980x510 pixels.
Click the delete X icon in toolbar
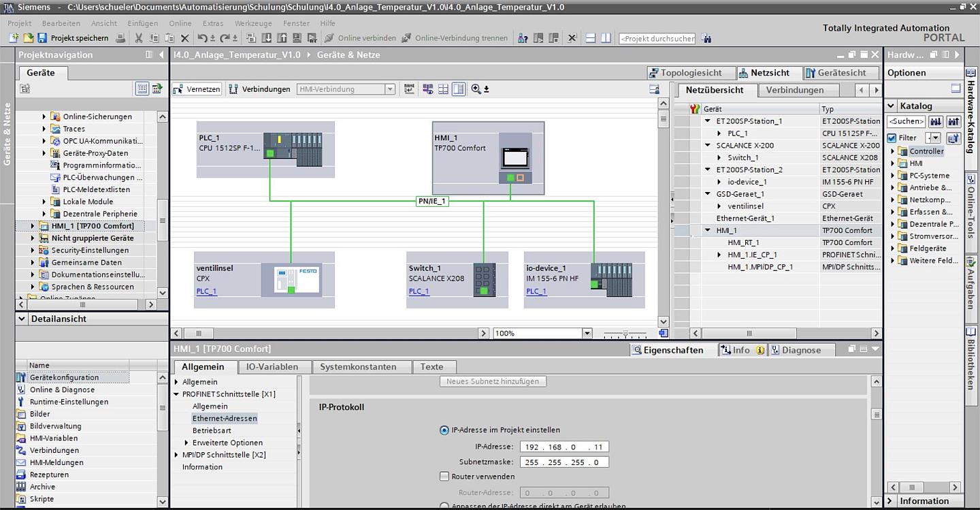coord(184,38)
